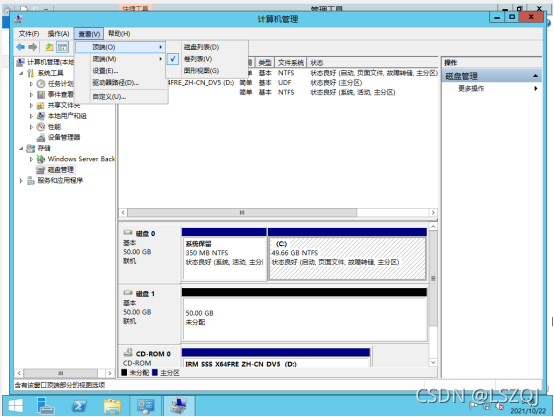Select the 50.00 GB 未分配 region
The width and height of the screenshot is (554, 417).
pyautogui.click(x=305, y=319)
